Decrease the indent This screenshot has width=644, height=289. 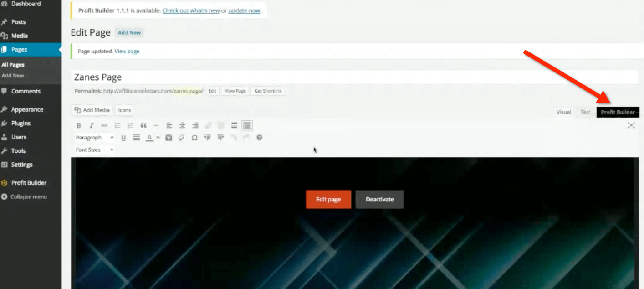pos(208,138)
